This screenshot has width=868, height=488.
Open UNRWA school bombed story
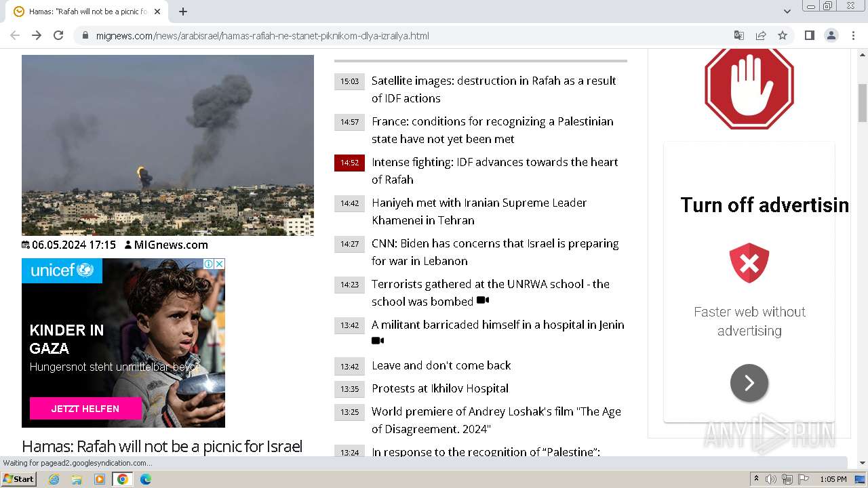click(490, 293)
